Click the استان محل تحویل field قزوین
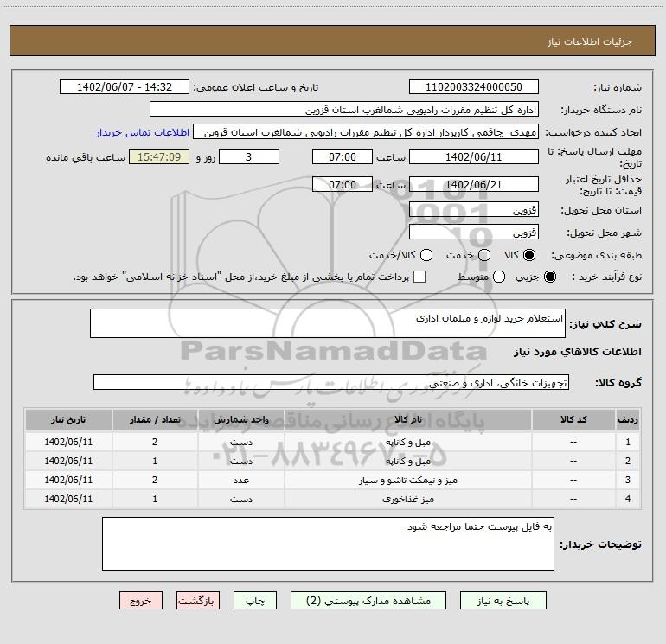Viewport: 666px width, 644px height. [474, 210]
